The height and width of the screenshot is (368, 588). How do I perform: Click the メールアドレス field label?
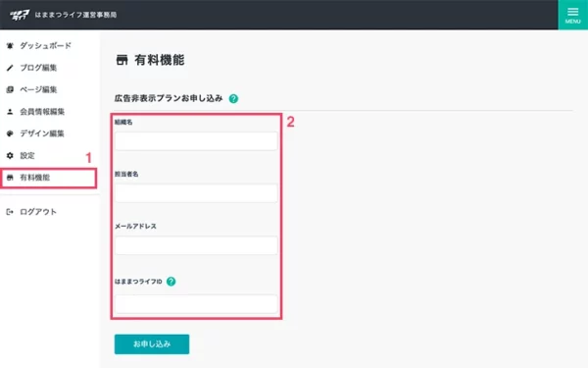(135, 226)
